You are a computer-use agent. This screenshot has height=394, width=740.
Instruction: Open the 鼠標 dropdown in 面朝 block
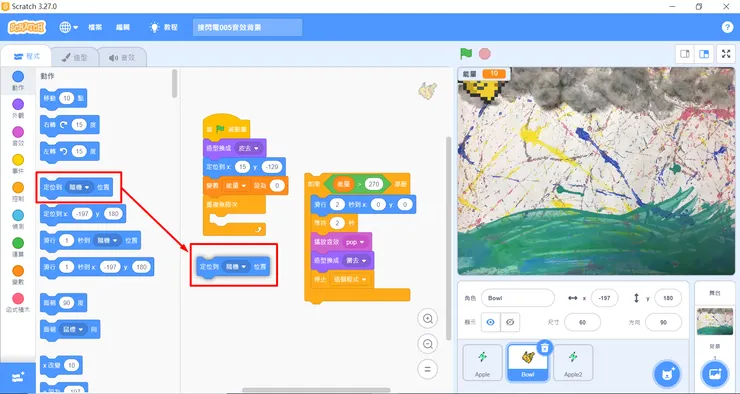tap(74, 329)
